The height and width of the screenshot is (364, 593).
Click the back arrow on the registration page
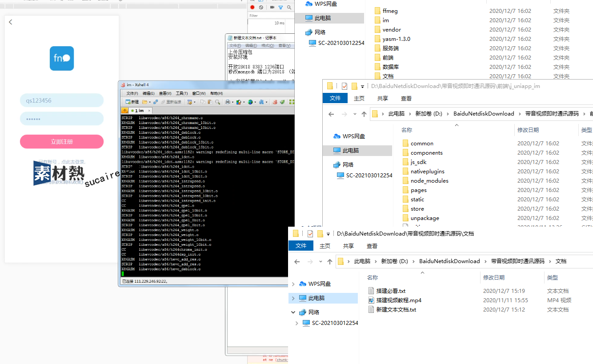pos(11,22)
